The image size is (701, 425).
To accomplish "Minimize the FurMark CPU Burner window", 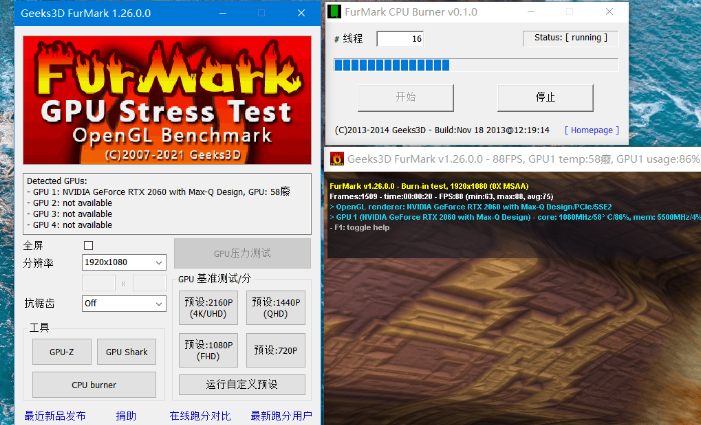I will pyautogui.click(x=532, y=12).
